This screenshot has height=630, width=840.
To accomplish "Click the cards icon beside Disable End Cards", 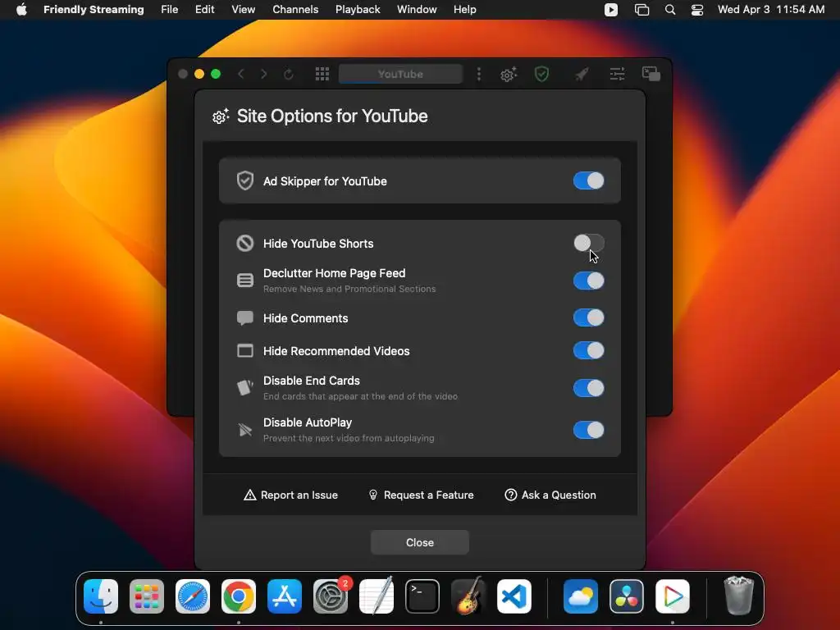I will point(244,387).
